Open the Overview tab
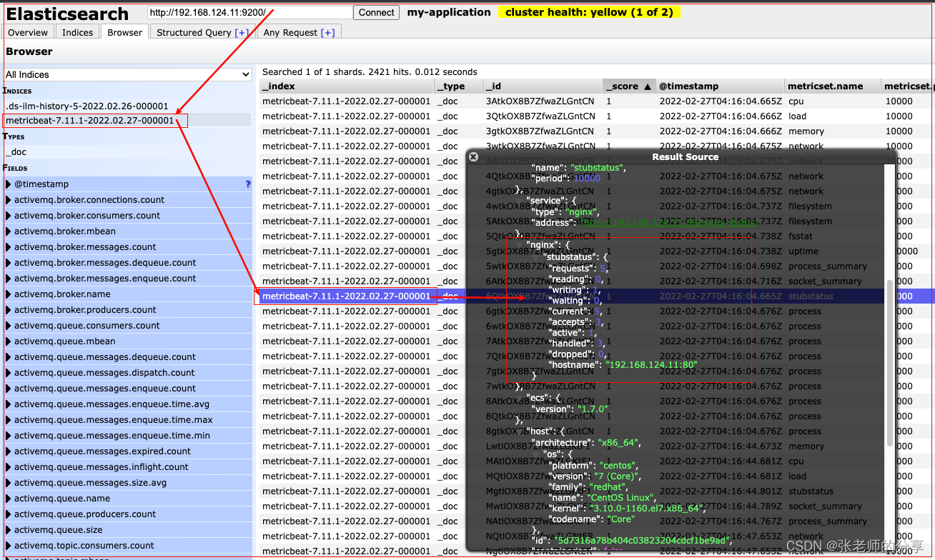Viewport: 935px width, 560px height. click(x=28, y=32)
